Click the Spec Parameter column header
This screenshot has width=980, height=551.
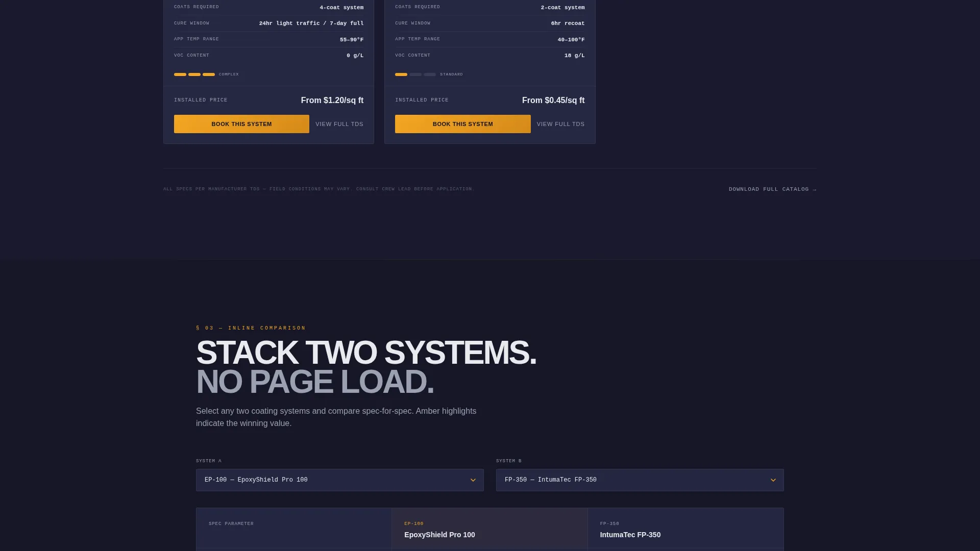click(294, 529)
